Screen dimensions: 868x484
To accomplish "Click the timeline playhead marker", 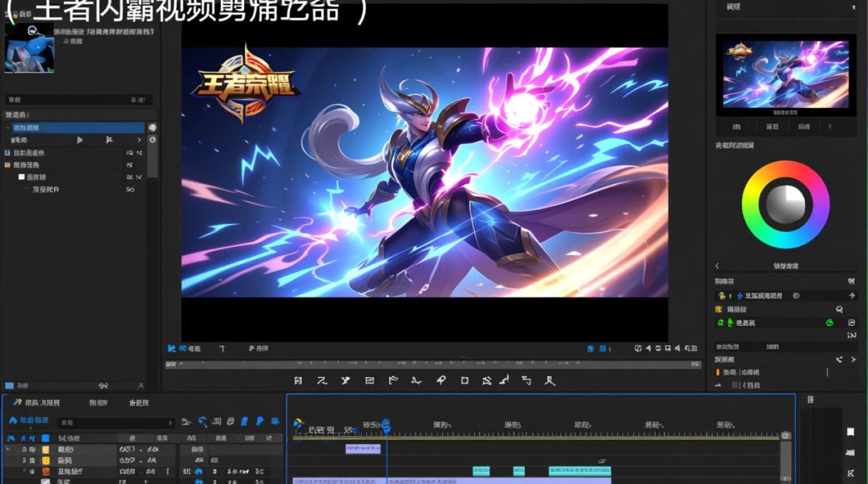I will click(386, 426).
